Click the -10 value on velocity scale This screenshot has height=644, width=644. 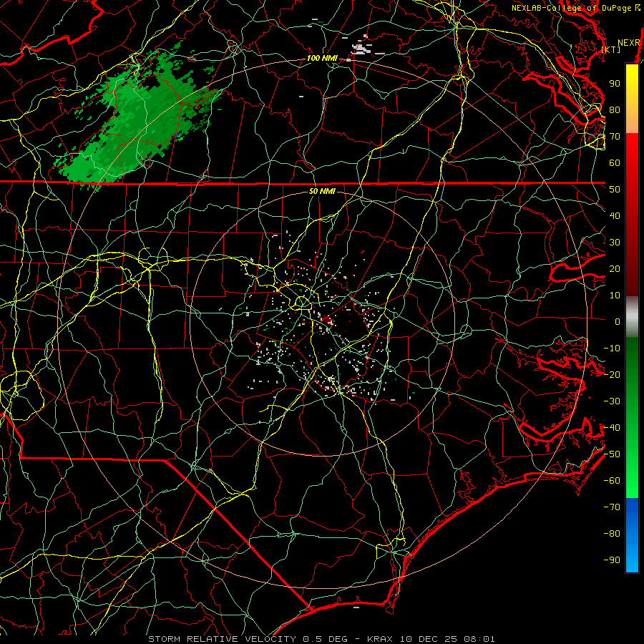(x=612, y=348)
